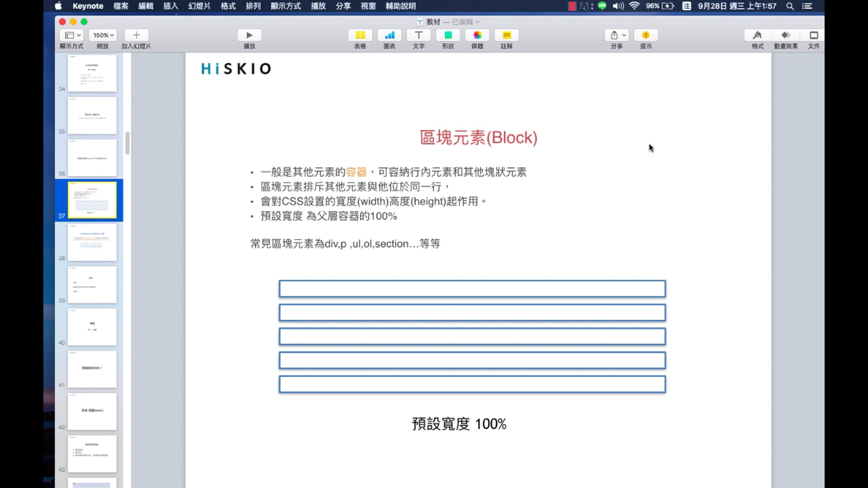Open the shape (形狀) picker
Screen dimensions: 868x488
click(448, 35)
